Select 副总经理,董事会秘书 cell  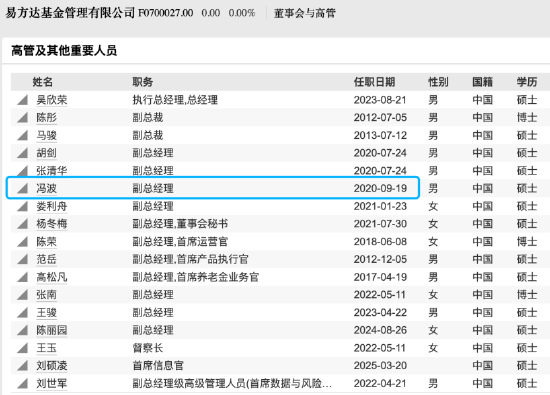[180, 224]
